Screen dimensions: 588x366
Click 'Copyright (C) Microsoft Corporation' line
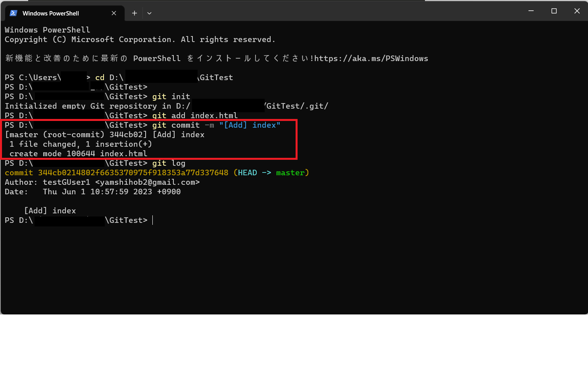140,39
